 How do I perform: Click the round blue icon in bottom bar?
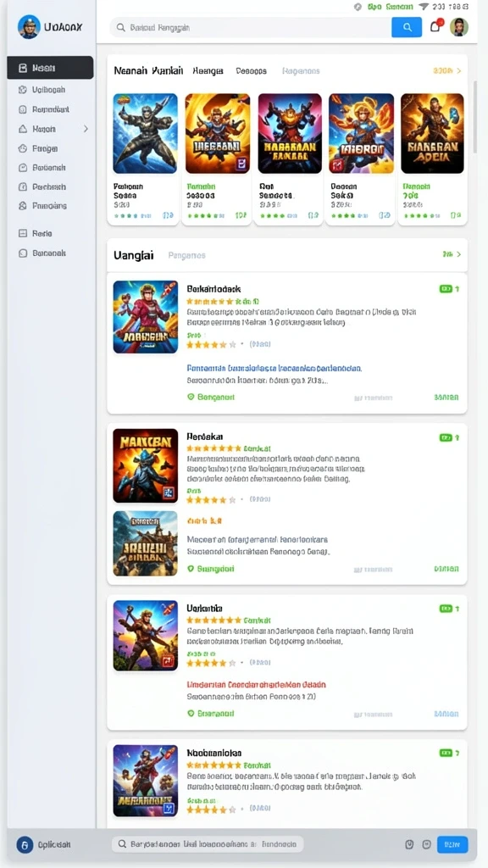25,845
